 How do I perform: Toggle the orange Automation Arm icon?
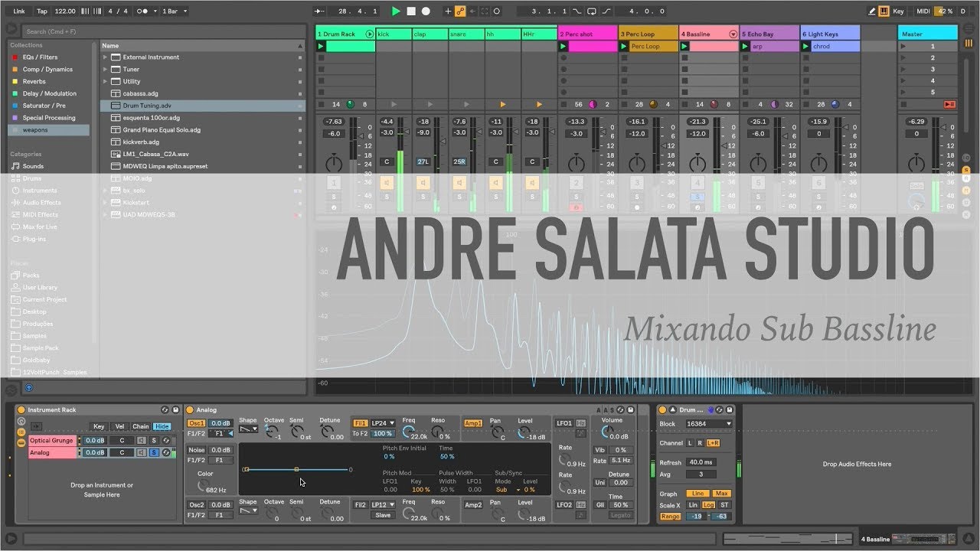pos(460,11)
